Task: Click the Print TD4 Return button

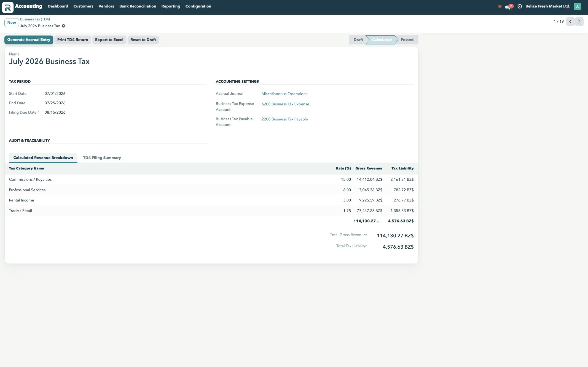Action: pyautogui.click(x=73, y=40)
